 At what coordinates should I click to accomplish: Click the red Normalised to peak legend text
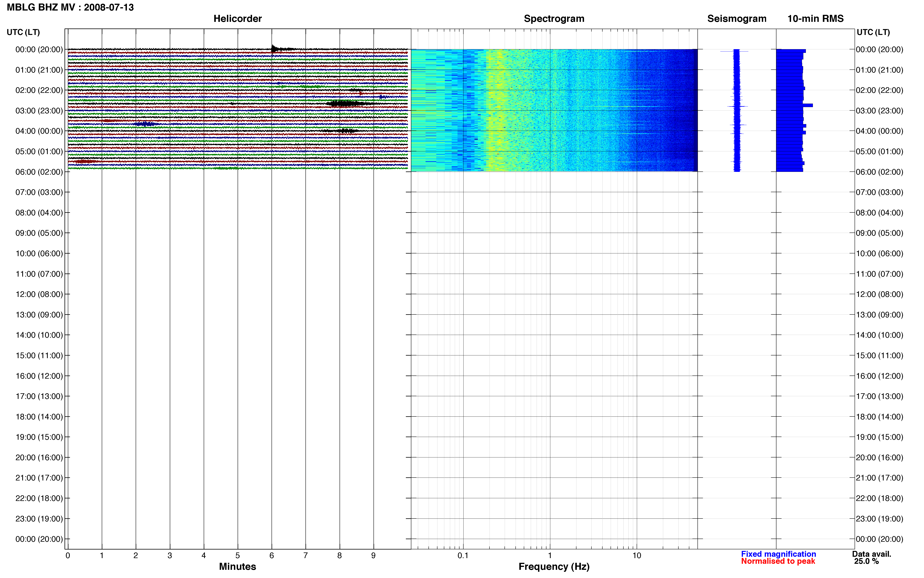point(778,561)
